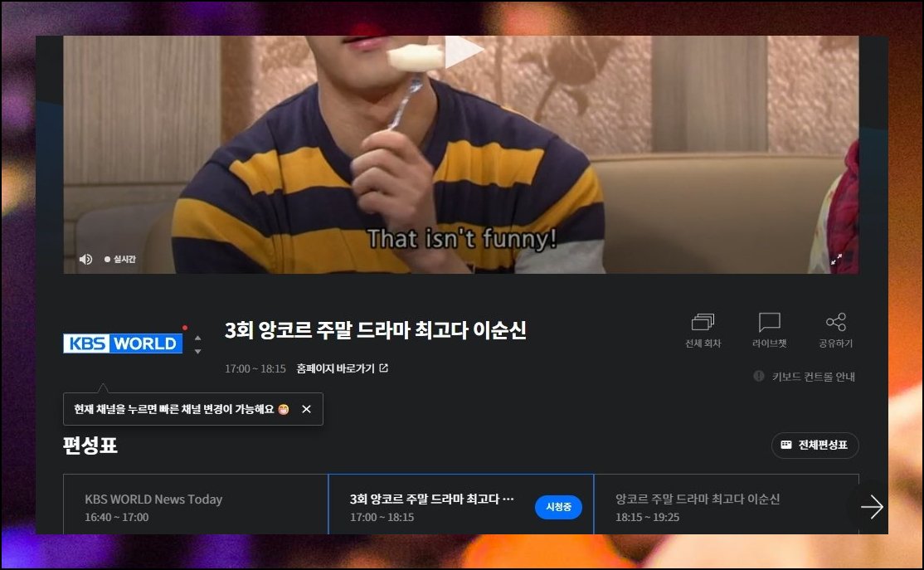Viewport: 924px width, 570px height.
Task: Open 키보드 컨트롤 안내 info
Action: [x=805, y=376]
